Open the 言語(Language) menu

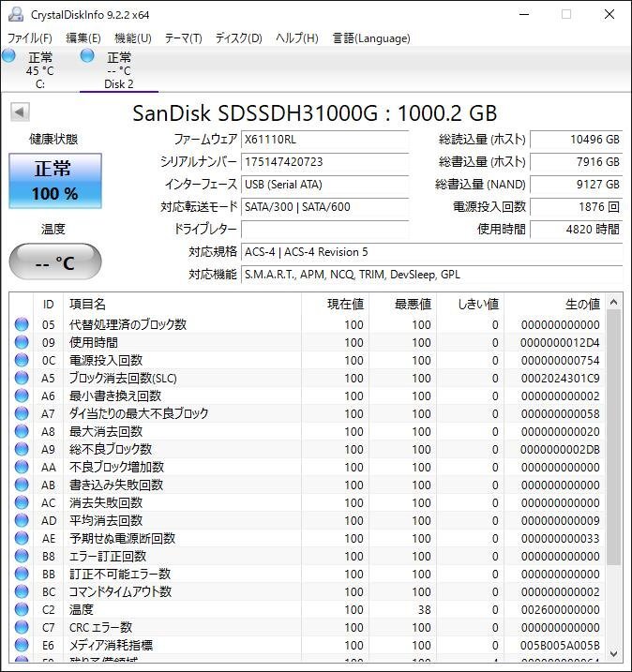pyautogui.click(x=371, y=38)
